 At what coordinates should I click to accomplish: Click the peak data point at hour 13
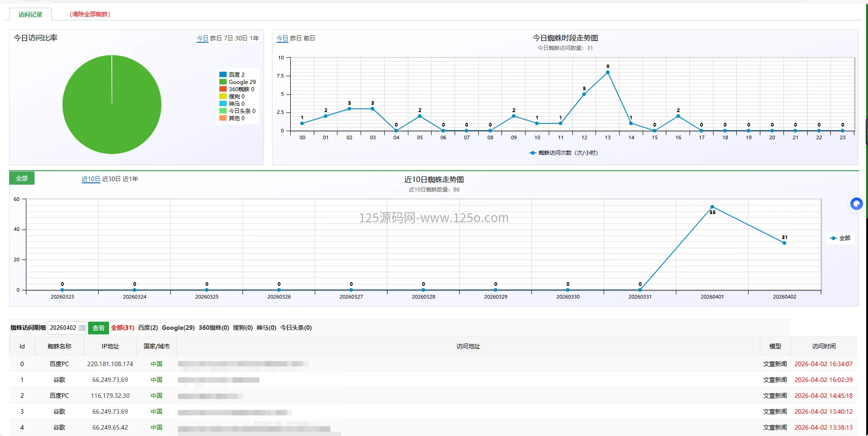[x=608, y=73]
